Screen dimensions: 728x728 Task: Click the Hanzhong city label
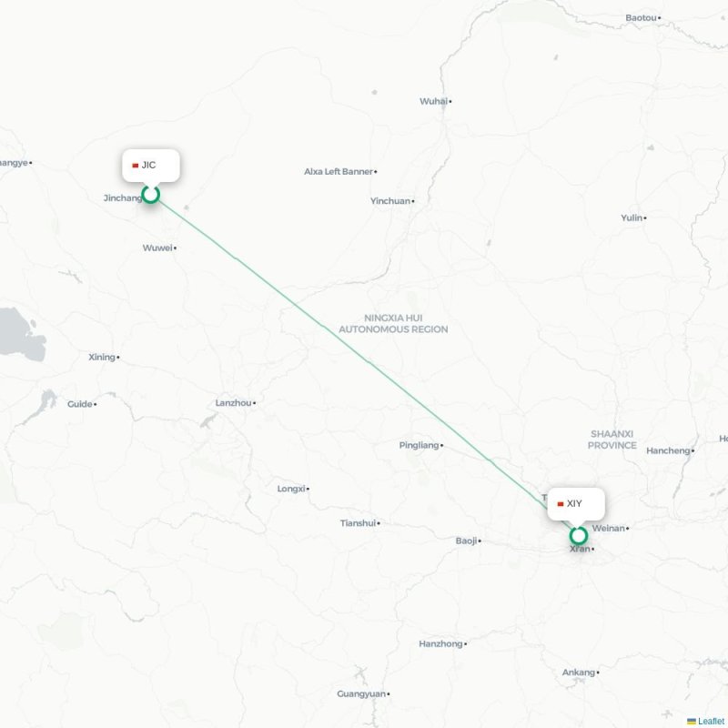440,644
